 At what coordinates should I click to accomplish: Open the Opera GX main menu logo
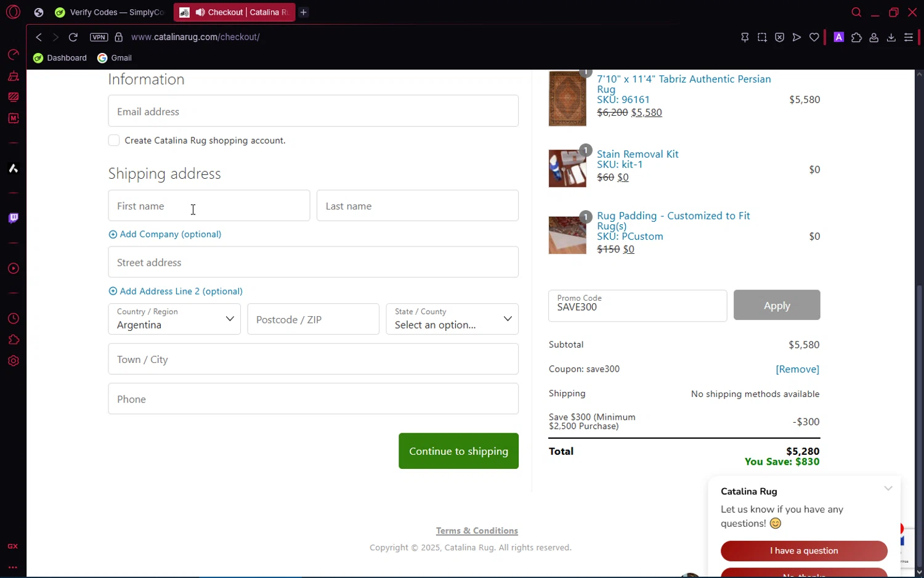(x=13, y=12)
